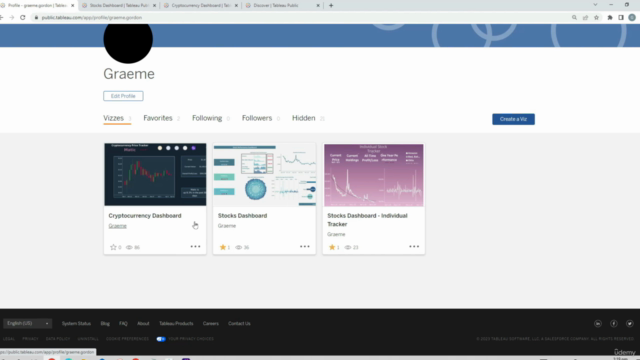Open the Individual Tracker title link
This screenshot has width=640, height=360.
pos(367,220)
